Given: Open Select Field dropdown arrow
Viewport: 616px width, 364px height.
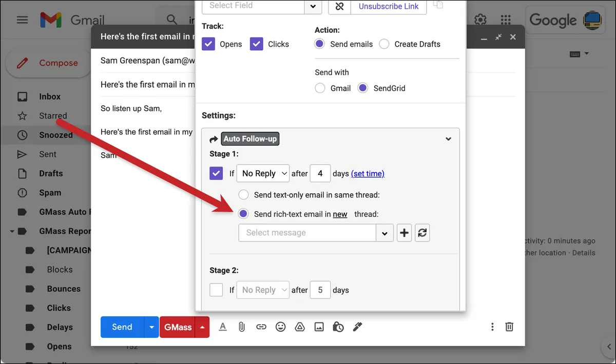Looking at the screenshot, I should click(313, 6).
